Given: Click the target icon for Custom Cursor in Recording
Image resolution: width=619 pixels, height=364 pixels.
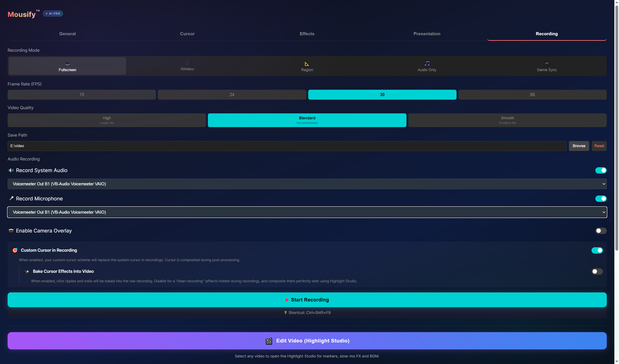Looking at the screenshot, I should pos(15,250).
